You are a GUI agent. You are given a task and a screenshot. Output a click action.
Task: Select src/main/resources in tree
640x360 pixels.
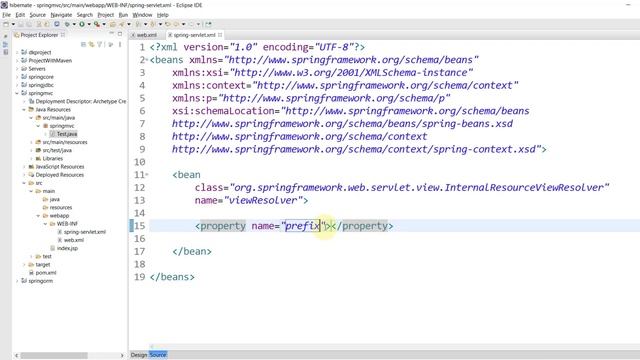pos(65,142)
